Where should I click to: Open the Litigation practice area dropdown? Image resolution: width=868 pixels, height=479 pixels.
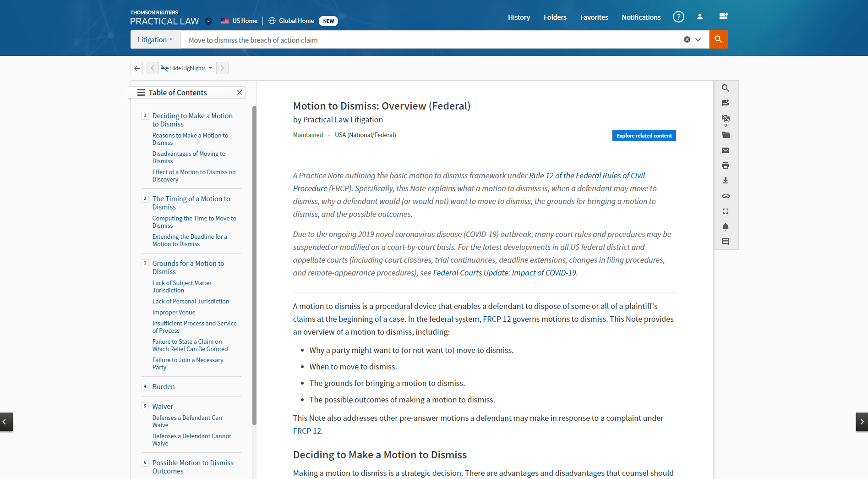pyautogui.click(x=155, y=40)
